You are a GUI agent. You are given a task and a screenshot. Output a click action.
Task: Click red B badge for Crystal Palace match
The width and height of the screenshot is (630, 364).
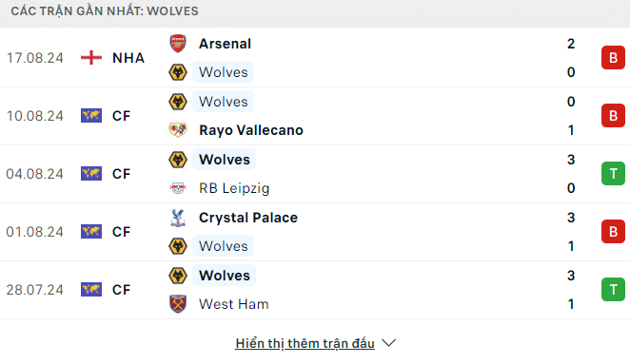point(613,232)
